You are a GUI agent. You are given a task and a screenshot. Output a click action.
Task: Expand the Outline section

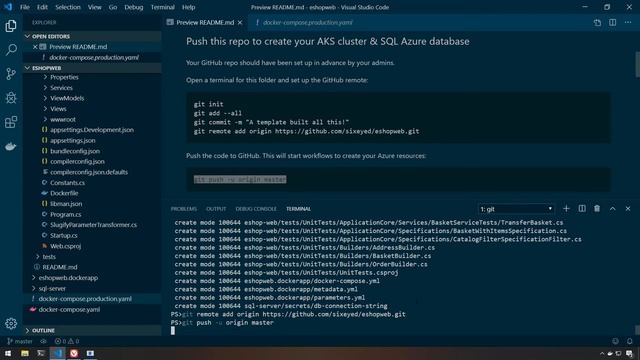[92, 330]
